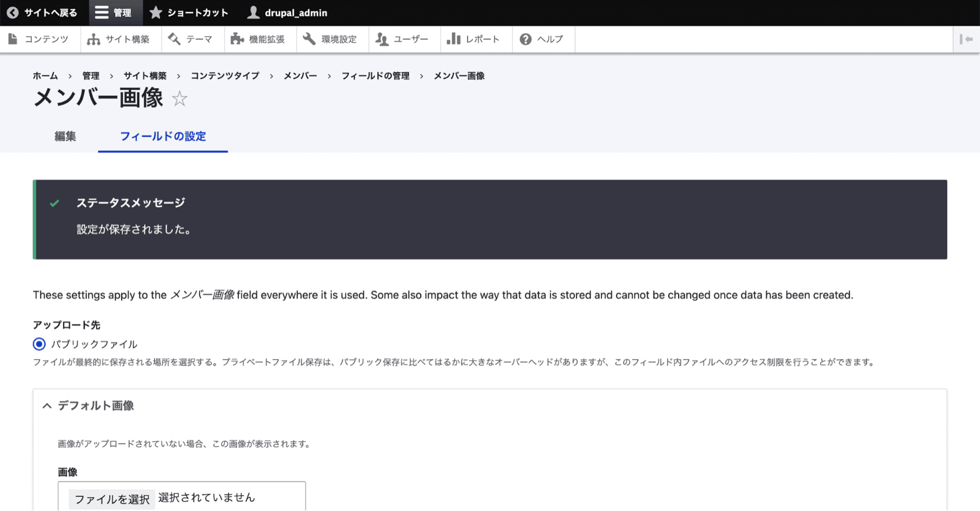Viewport: 980px width, 511px height.
Task: Click the star icon beside ショートカット
Action: click(156, 13)
